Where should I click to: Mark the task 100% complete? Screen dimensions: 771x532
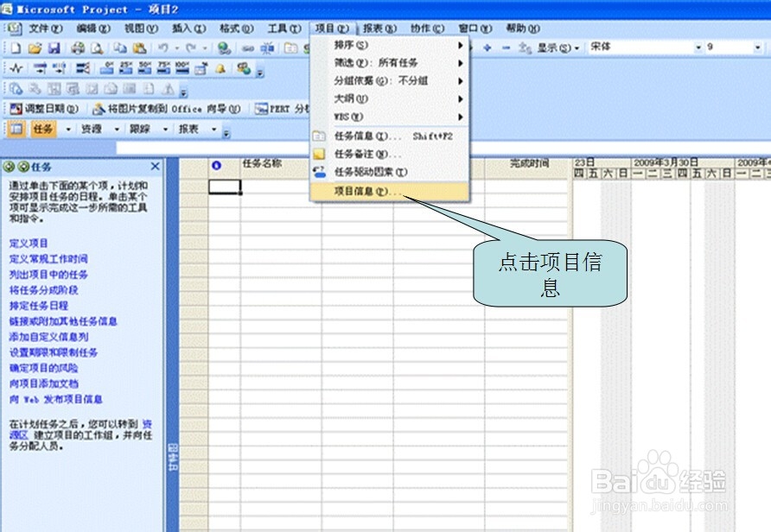(x=182, y=68)
